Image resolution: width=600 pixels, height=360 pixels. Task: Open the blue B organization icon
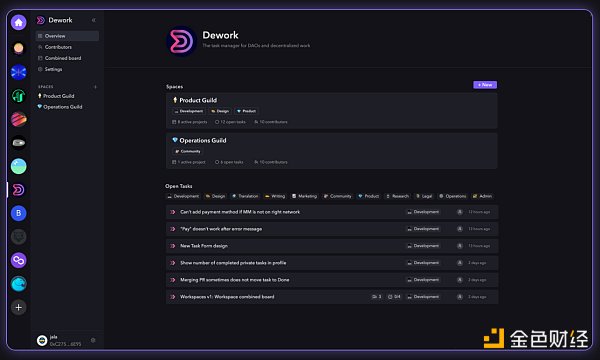coord(18,213)
